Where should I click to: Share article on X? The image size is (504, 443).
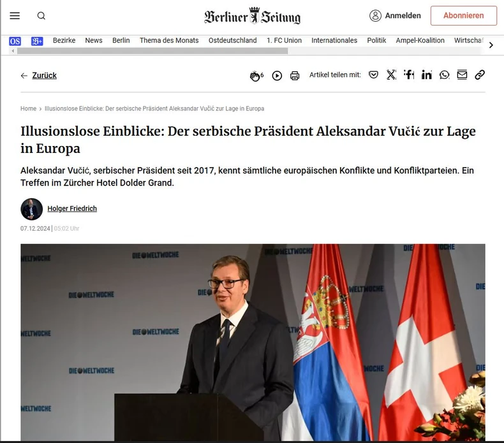point(391,75)
